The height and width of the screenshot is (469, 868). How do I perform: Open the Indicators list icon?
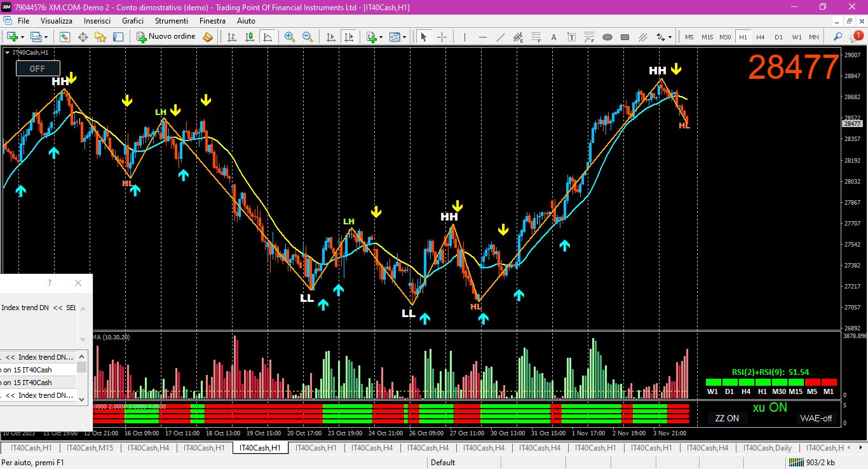(x=371, y=37)
